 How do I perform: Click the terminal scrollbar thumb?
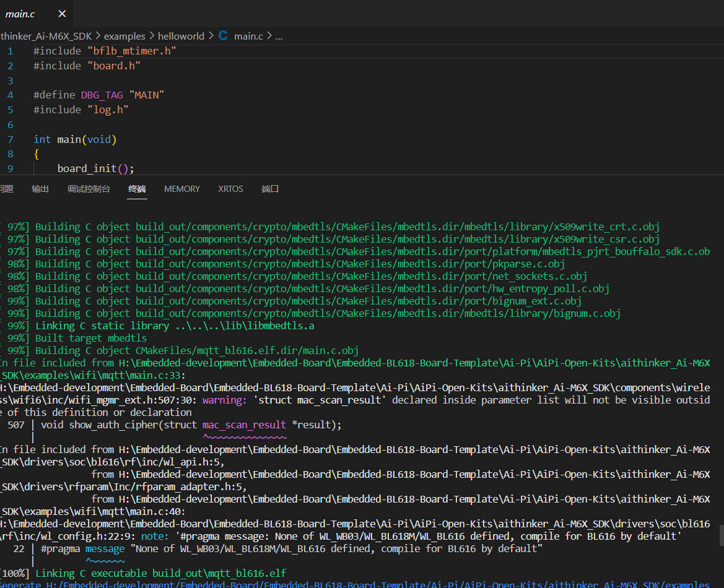tap(722, 535)
